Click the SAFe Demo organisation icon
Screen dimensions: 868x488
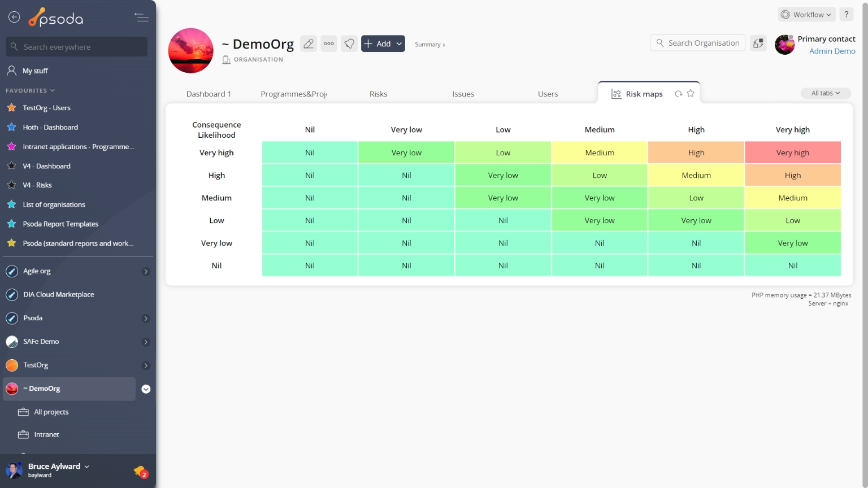click(12, 342)
